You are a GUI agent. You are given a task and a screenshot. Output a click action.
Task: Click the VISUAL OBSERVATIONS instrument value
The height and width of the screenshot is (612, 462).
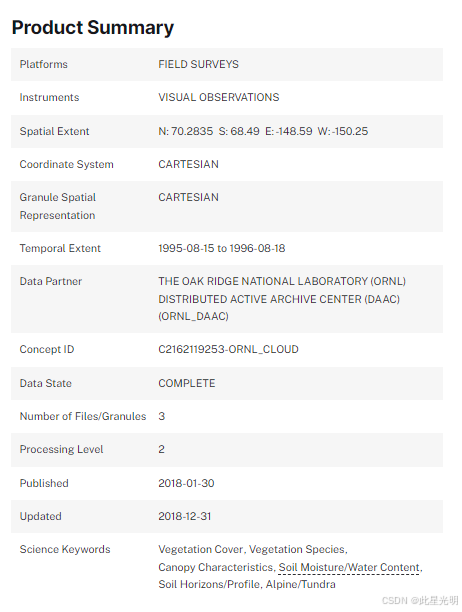pos(219,97)
